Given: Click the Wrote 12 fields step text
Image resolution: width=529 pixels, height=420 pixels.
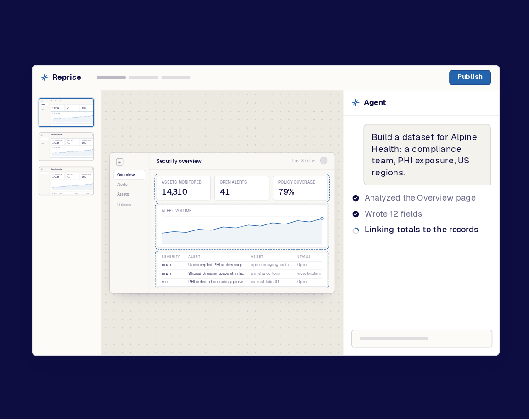Looking at the screenshot, I should [x=394, y=214].
